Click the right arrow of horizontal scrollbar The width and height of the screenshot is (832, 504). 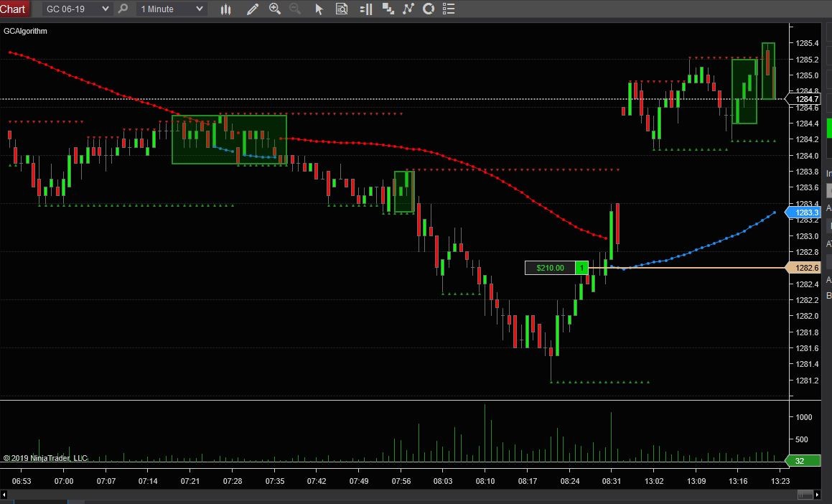[817, 495]
